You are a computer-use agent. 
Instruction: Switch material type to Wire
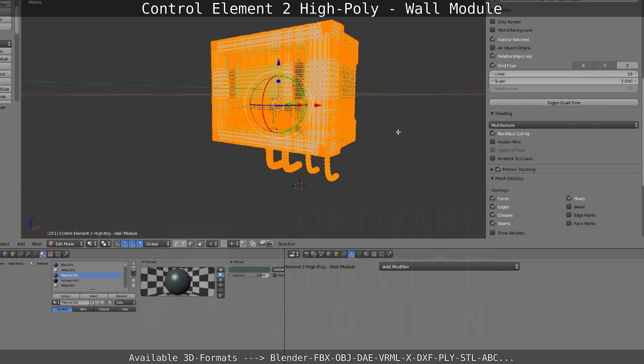coord(83,309)
